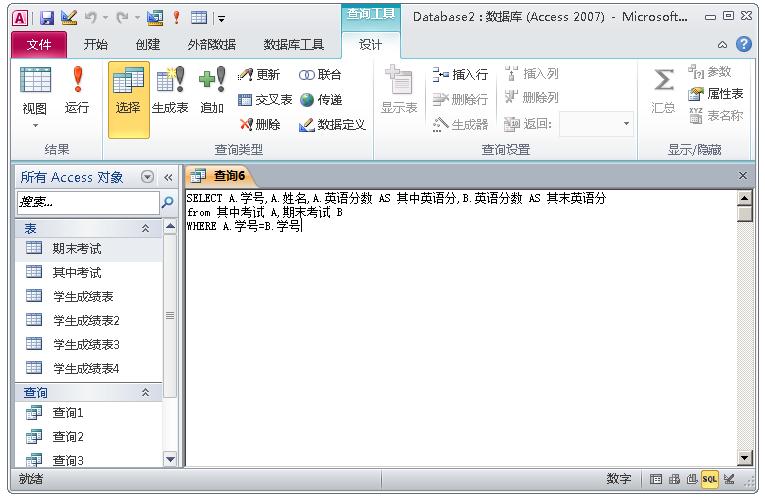Choose the 交叉表 query type
This screenshot has width=765, height=500.
[x=265, y=100]
